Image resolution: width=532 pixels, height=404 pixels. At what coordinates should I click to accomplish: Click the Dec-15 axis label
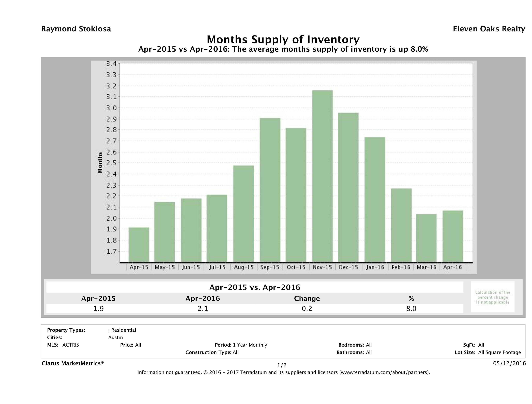pyautogui.click(x=349, y=267)
